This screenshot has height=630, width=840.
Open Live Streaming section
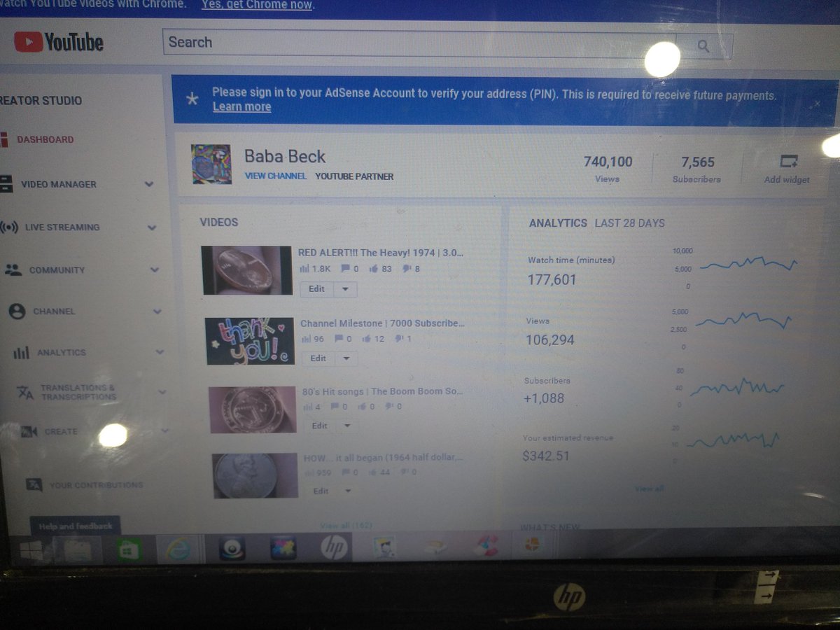click(62, 227)
